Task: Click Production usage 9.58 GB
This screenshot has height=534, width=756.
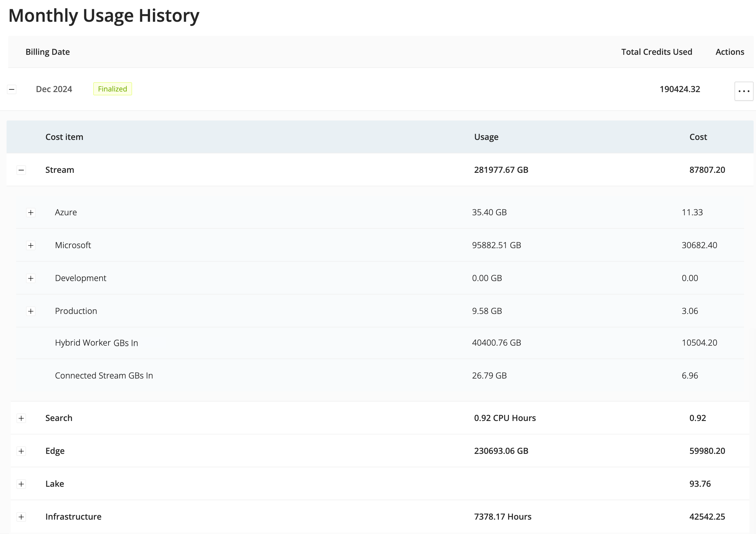Action: (x=487, y=311)
